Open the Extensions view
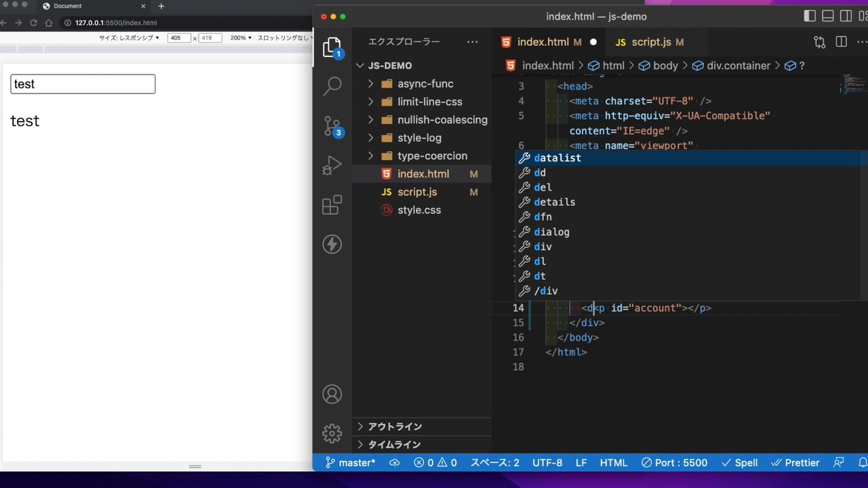This screenshot has width=868, height=488. [332, 205]
